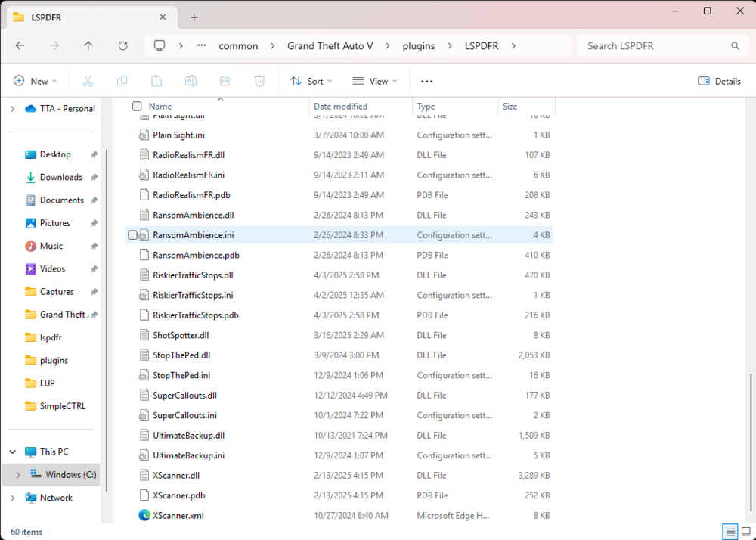756x540 pixels.
Task: Open the Share icon in the toolbar
Action: 225,81
